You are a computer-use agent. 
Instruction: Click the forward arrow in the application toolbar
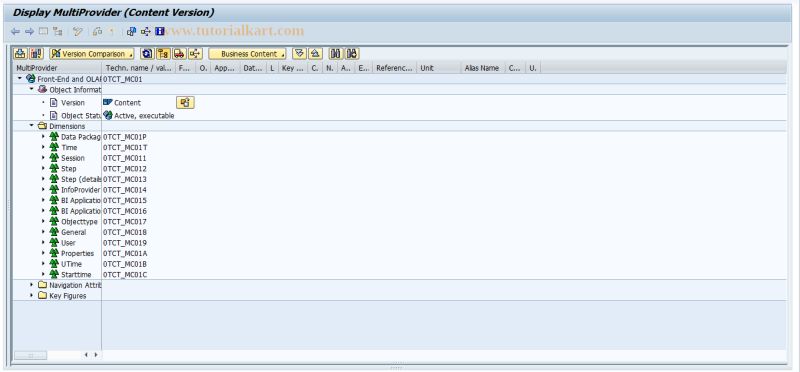[29, 32]
